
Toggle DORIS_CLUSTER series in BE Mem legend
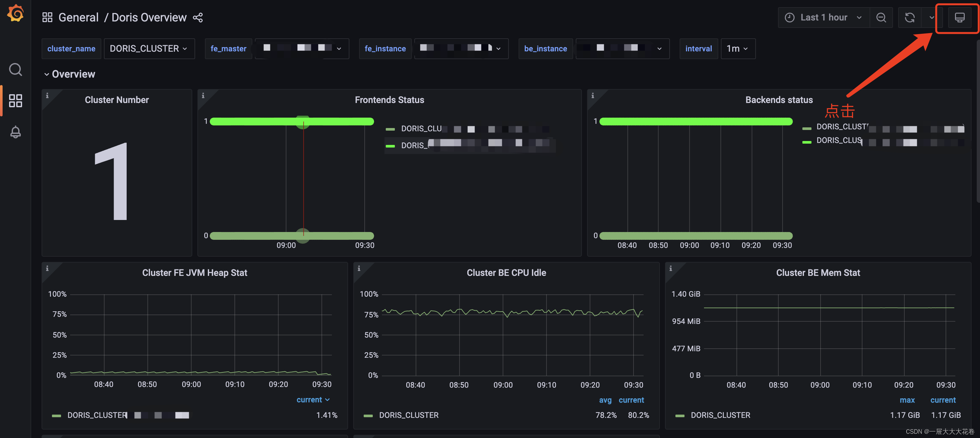pyautogui.click(x=720, y=415)
